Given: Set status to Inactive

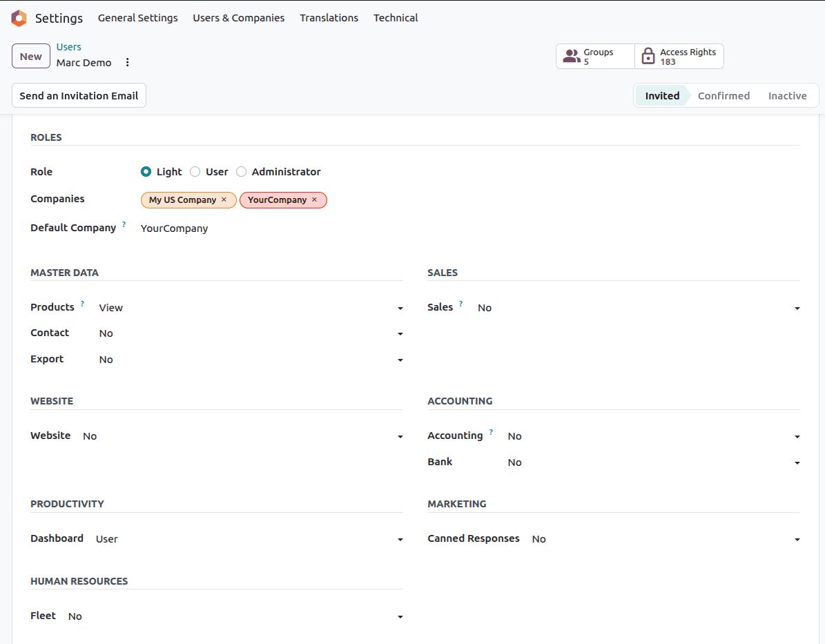Looking at the screenshot, I should [787, 96].
